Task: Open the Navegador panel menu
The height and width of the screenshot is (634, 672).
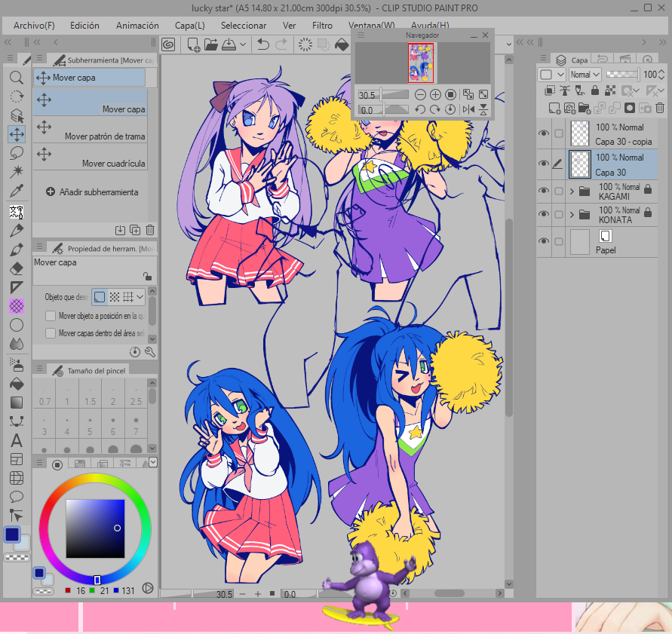Action: [x=361, y=35]
